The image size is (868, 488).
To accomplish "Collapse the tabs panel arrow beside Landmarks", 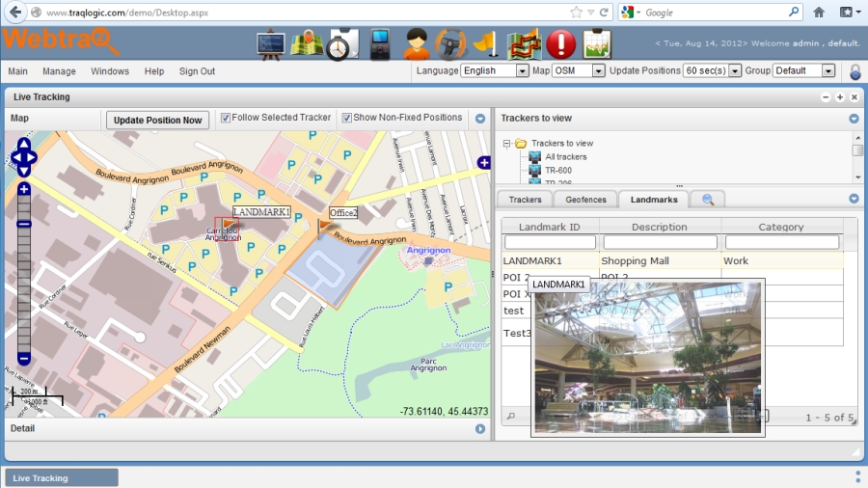I will click(854, 198).
